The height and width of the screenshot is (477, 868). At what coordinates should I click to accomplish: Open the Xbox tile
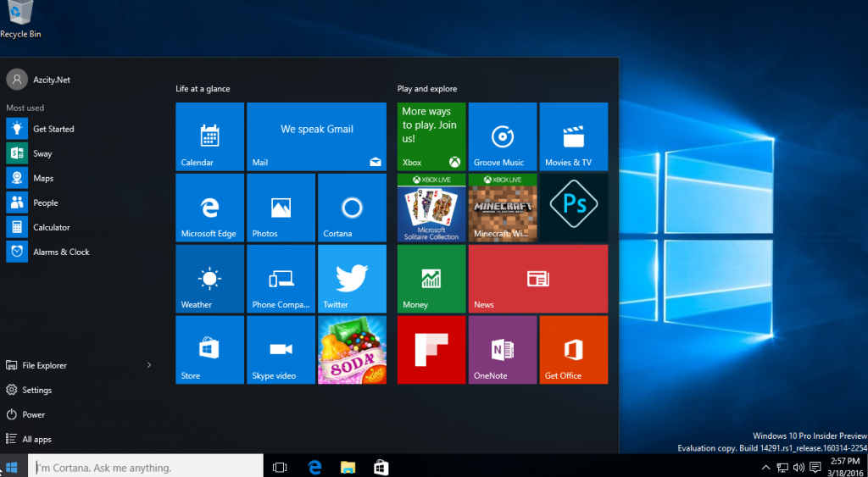(431, 136)
